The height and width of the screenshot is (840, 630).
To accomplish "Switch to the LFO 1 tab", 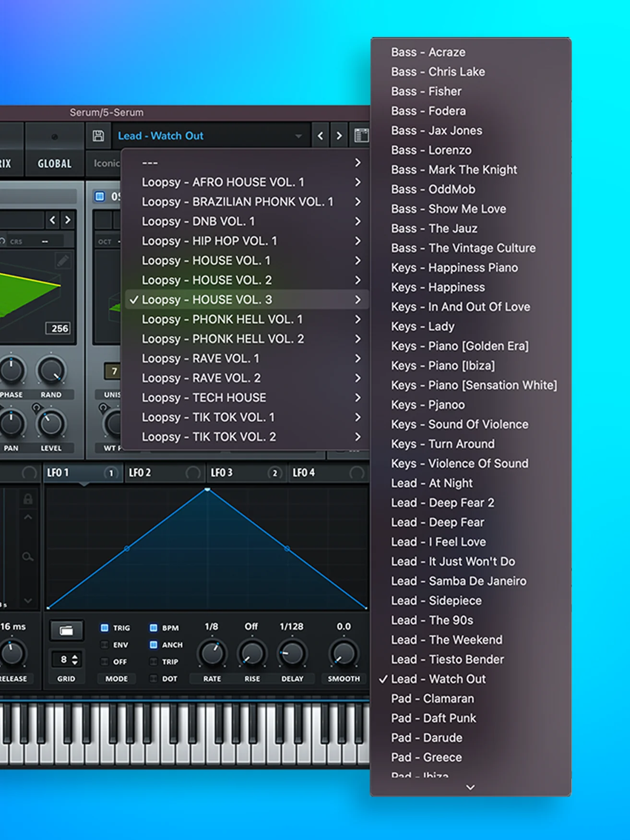I will tap(83, 473).
